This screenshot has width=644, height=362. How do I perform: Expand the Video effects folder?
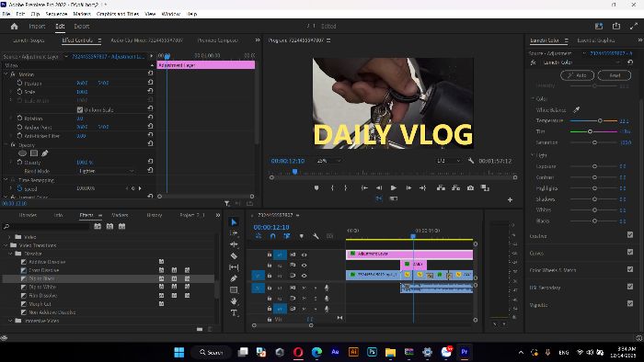[x=9, y=237]
